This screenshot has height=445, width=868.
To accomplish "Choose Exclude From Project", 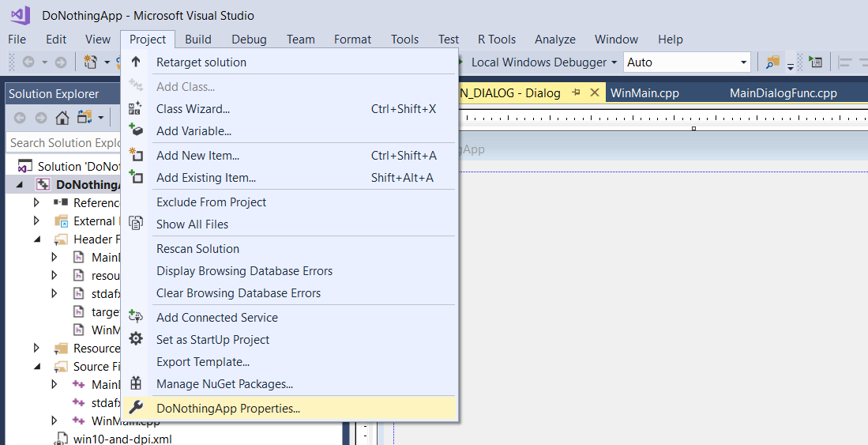I will pos(289,202).
